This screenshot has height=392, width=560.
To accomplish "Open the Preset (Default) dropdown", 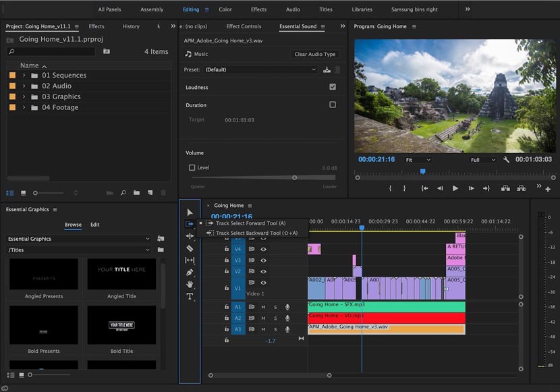I will pyautogui.click(x=260, y=69).
